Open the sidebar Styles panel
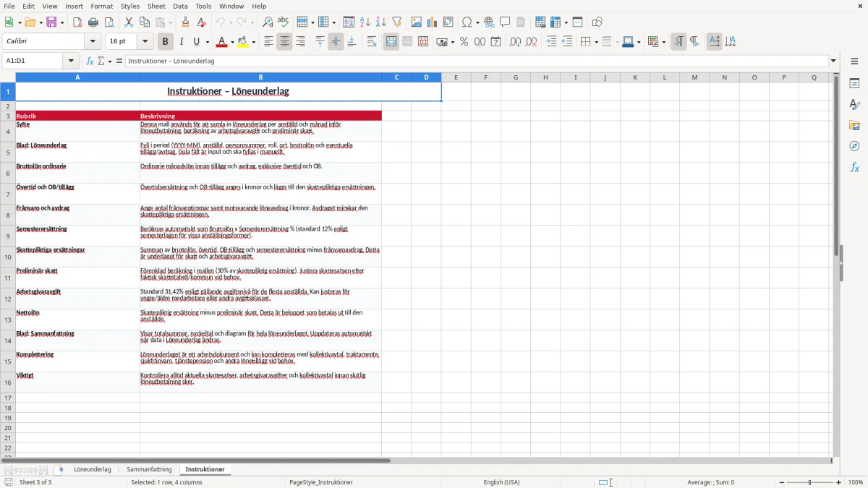 [854, 105]
